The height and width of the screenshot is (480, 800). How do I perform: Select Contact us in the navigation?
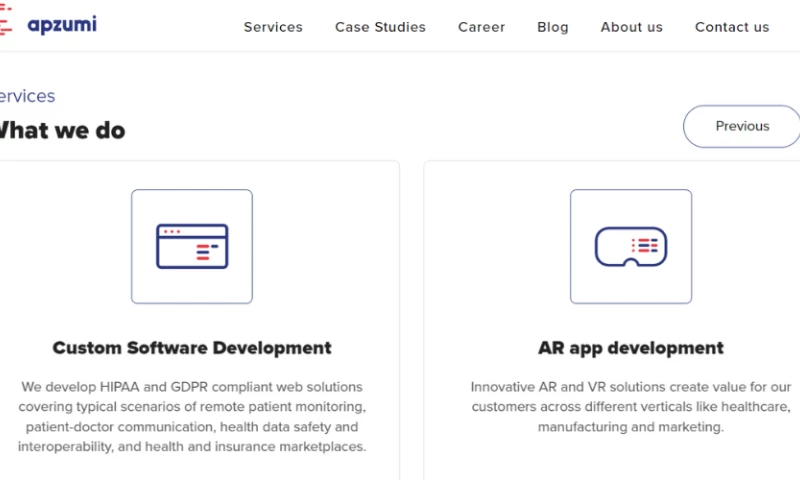[732, 27]
